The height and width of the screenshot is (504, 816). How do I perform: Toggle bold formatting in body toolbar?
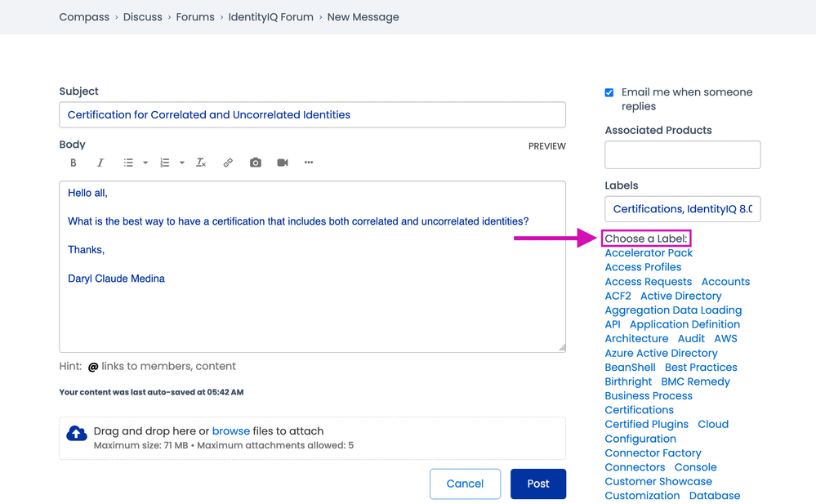pos(74,163)
